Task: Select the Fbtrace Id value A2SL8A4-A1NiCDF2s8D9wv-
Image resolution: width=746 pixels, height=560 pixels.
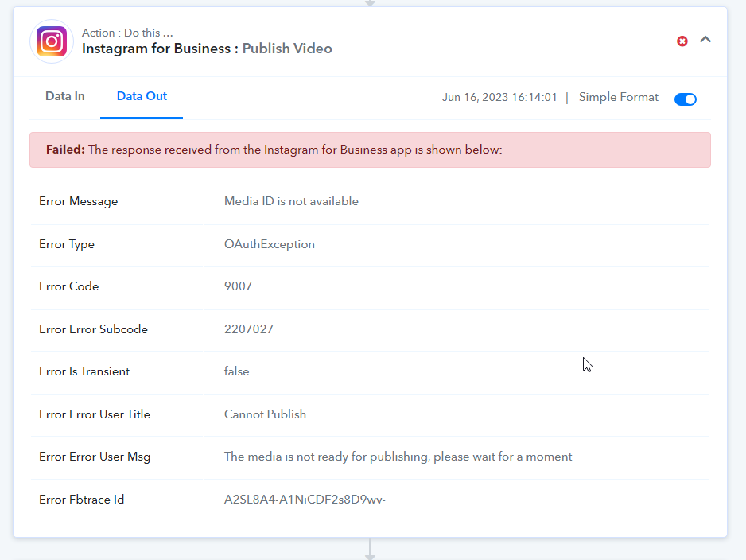Action: pyautogui.click(x=305, y=500)
